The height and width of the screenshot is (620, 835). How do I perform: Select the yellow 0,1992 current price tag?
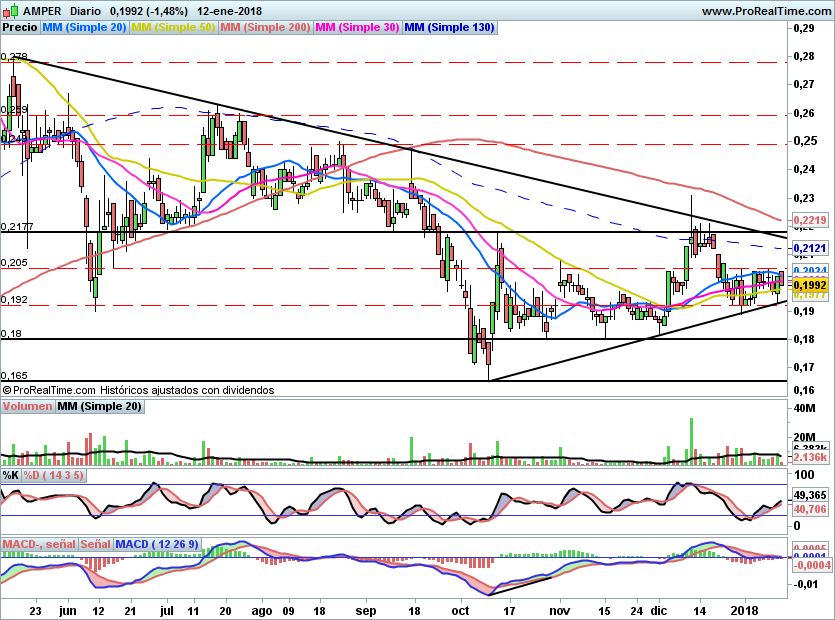coord(808,284)
